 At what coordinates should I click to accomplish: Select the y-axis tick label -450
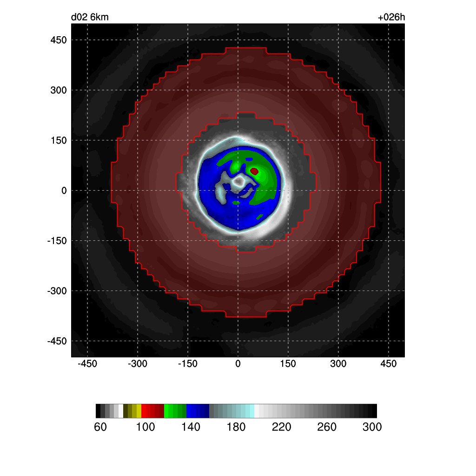pos(57,341)
